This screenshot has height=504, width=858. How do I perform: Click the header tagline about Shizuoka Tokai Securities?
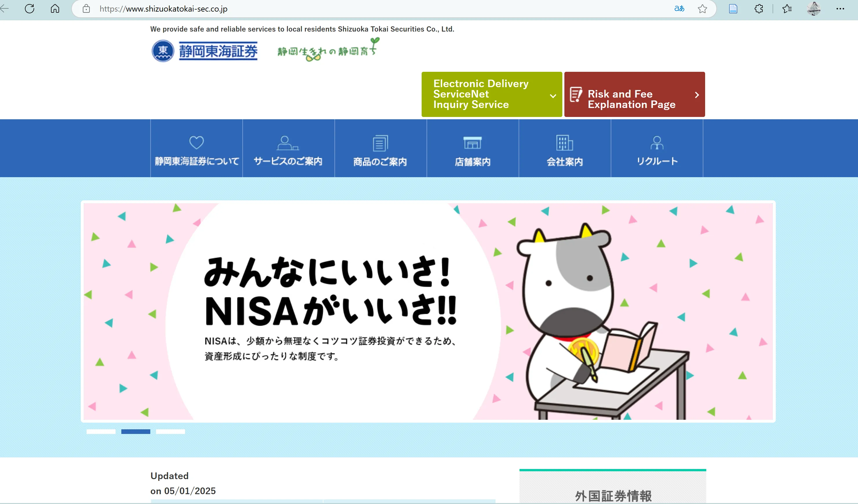point(302,29)
